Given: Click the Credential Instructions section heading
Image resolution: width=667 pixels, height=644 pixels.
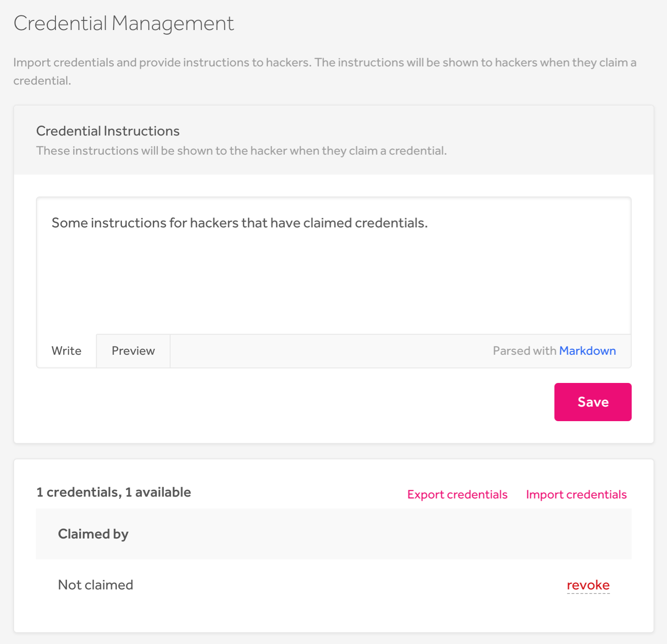Looking at the screenshot, I should point(108,131).
